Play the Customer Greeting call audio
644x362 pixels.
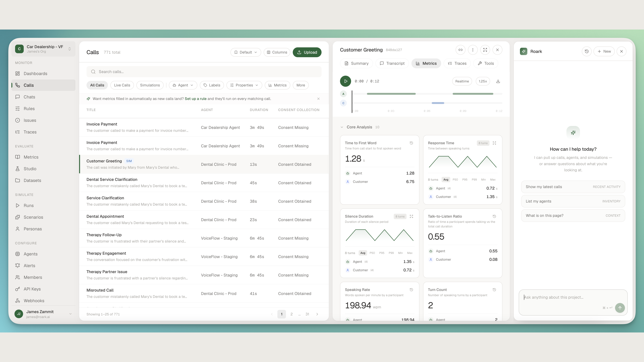tap(346, 81)
